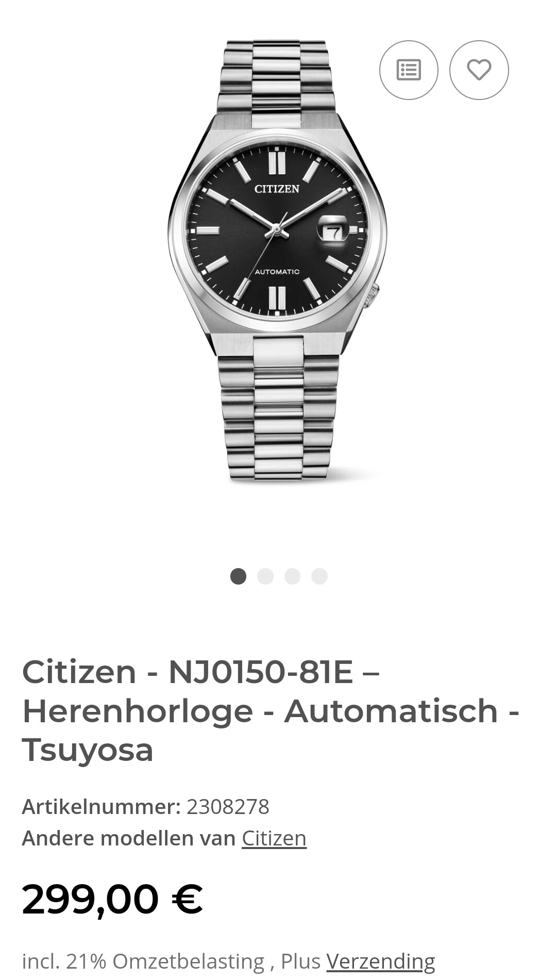556x980 pixels.
Task: Tap the CITIZEN logo on the dial
Action: [x=277, y=189]
